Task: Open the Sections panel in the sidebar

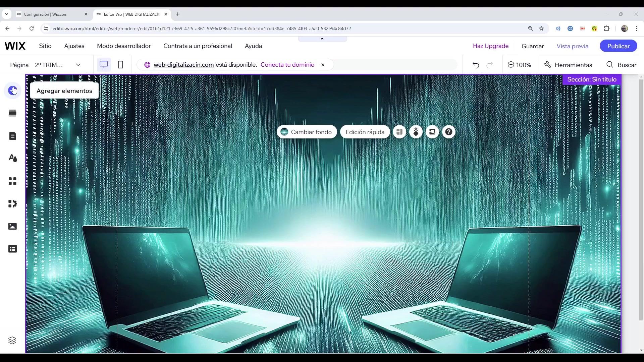Action: (x=13, y=113)
